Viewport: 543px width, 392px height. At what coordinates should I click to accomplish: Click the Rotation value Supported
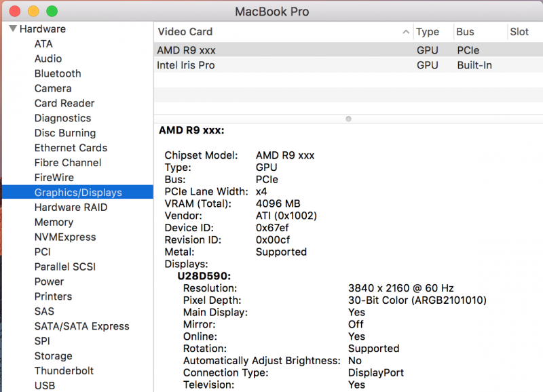(x=374, y=349)
